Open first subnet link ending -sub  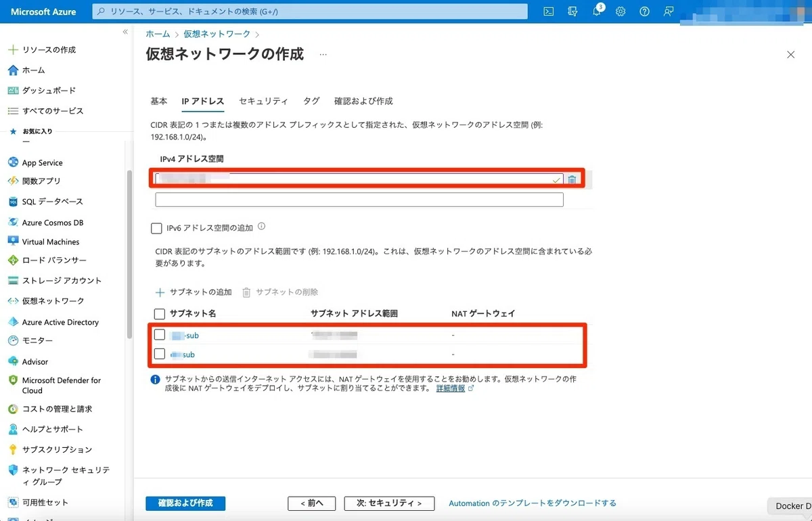pos(185,335)
